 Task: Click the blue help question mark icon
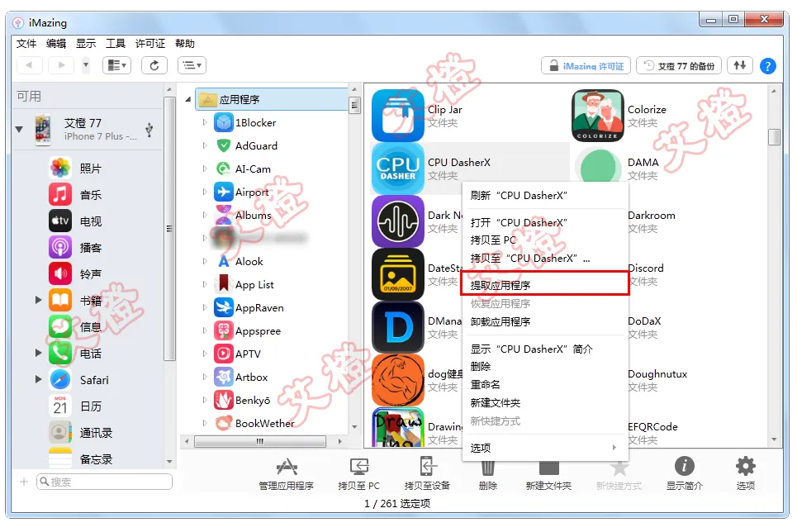[767, 65]
